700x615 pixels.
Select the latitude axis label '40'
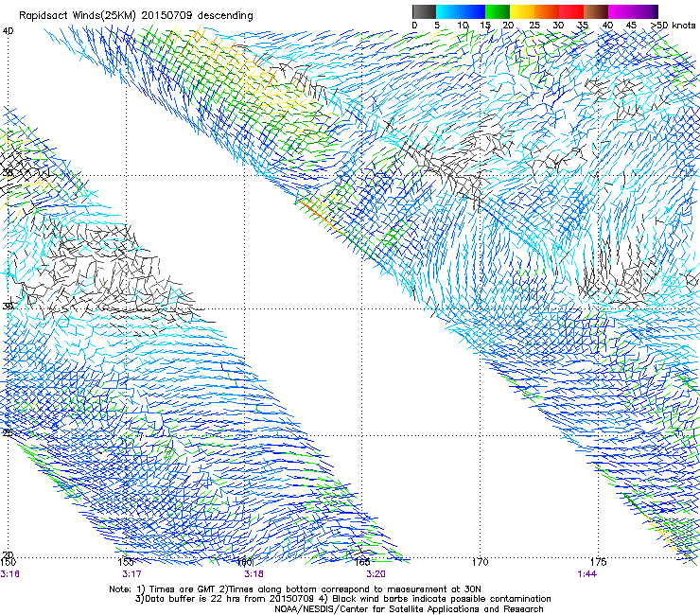[x=8, y=31]
